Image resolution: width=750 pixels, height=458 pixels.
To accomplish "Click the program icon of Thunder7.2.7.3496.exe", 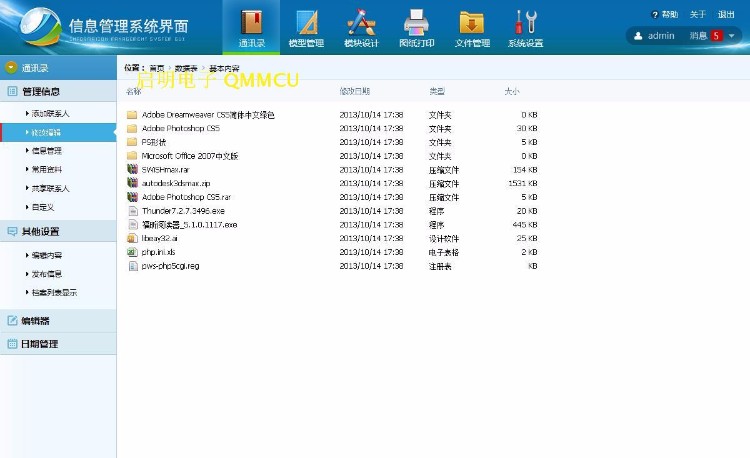I will coord(132,211).
